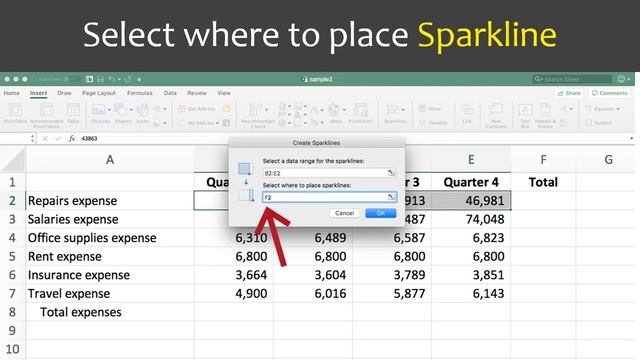
Task: Open the Review tab
Action: [x=197, y=93]
